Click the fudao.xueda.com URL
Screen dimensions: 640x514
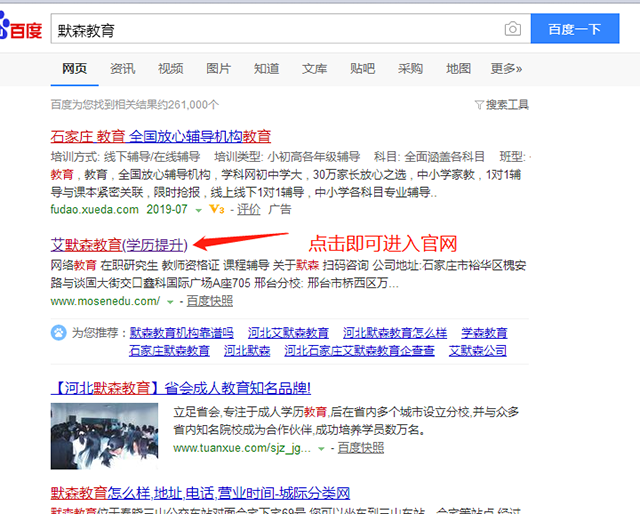[95, 210]
